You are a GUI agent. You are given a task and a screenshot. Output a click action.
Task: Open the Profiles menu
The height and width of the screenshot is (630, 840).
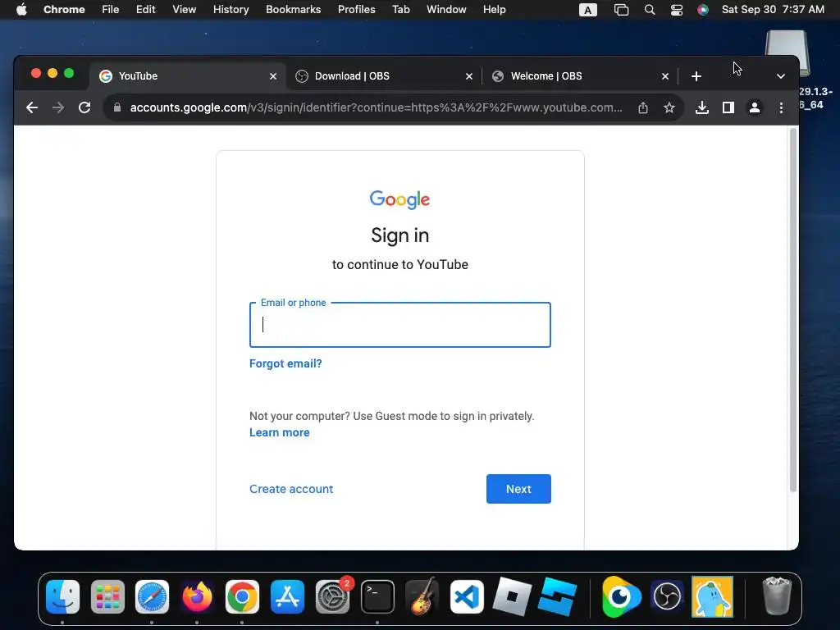[356, 10]
